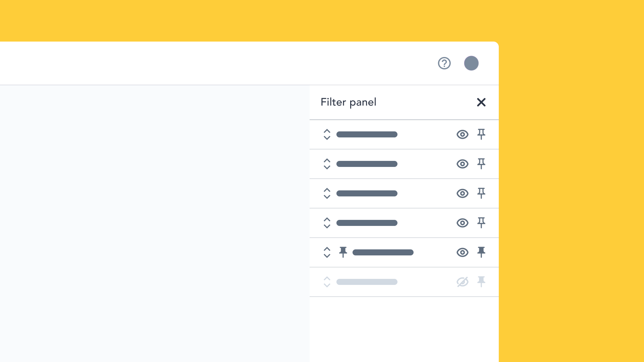Pin the fourth filter row
This screenshot has height=362, width=644.
[481, 223]
